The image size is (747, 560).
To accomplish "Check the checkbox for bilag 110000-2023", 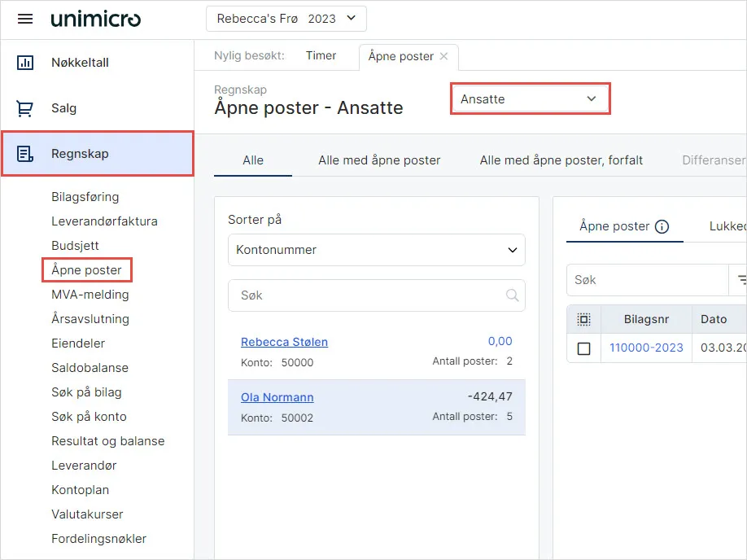I will (583, 346).
